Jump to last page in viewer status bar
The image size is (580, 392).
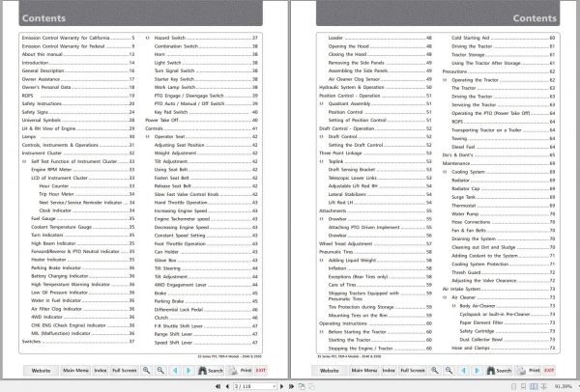click(x=292, y=386)
